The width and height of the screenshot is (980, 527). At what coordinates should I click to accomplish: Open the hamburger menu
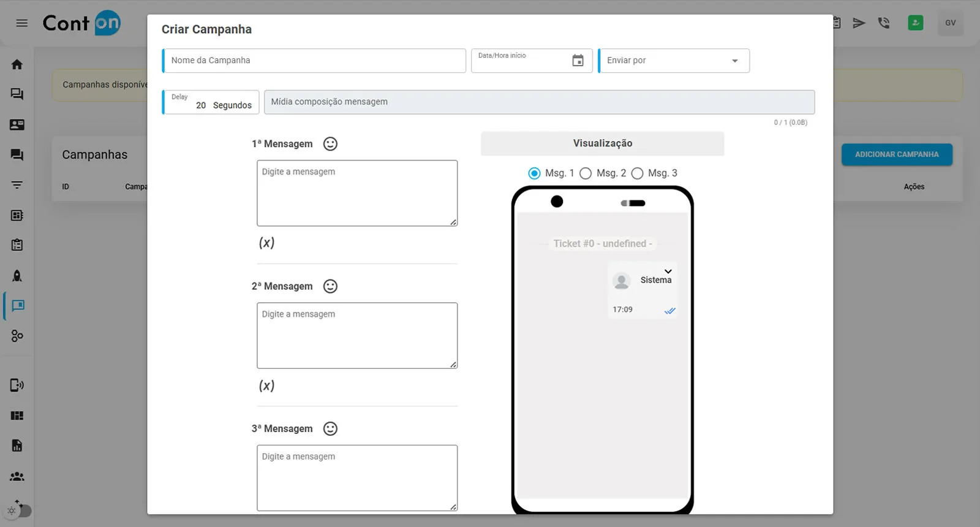[x=22, y=23]
